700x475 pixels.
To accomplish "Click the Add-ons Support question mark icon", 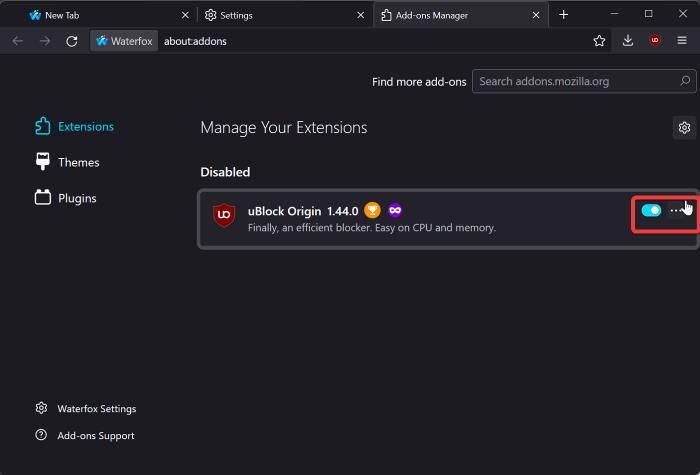I will click(x=41, y=435).
